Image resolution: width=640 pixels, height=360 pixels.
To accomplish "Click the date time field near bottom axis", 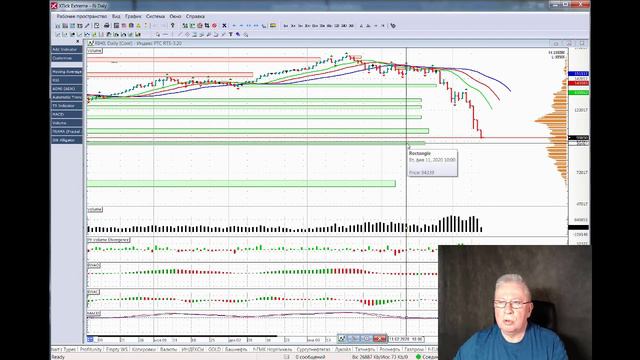I will pos(406,339).
